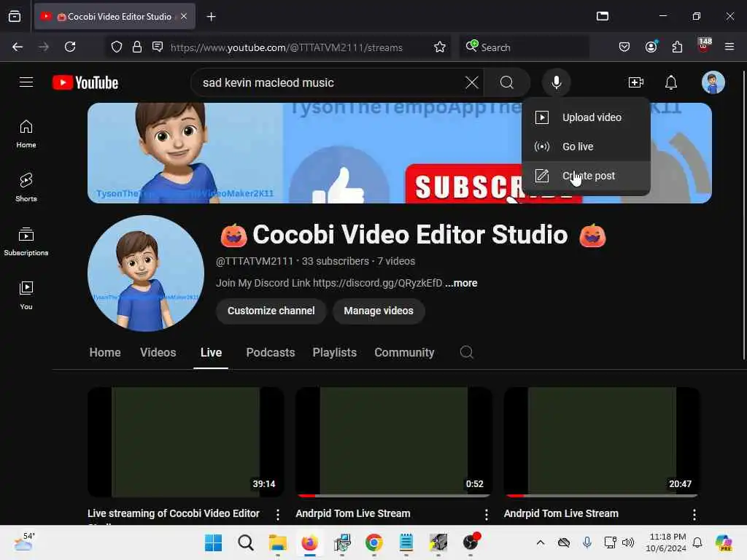This screenshot has height=560, width=747.
Task: Open the 39:14 live stream thumbnail
Action: tap(186, 442)
